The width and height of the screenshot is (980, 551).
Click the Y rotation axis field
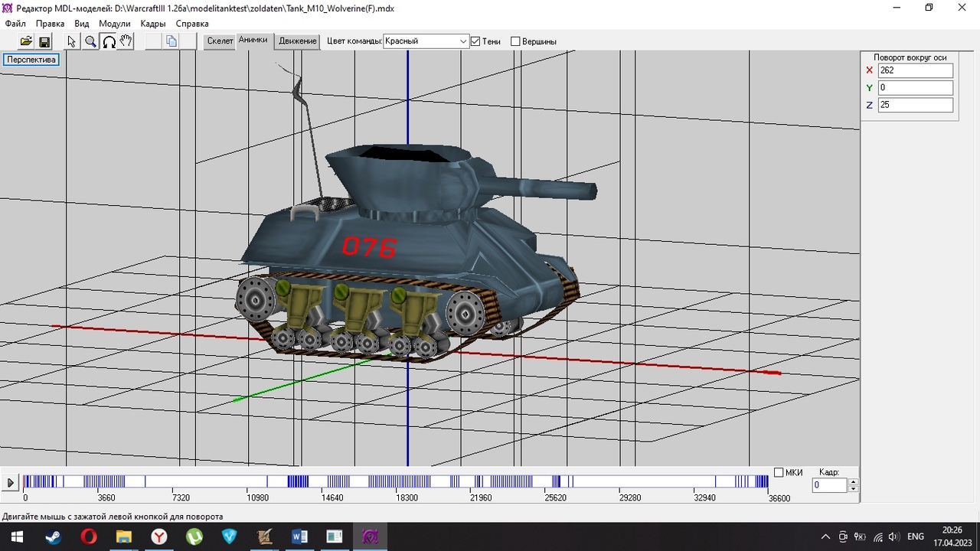915,88
